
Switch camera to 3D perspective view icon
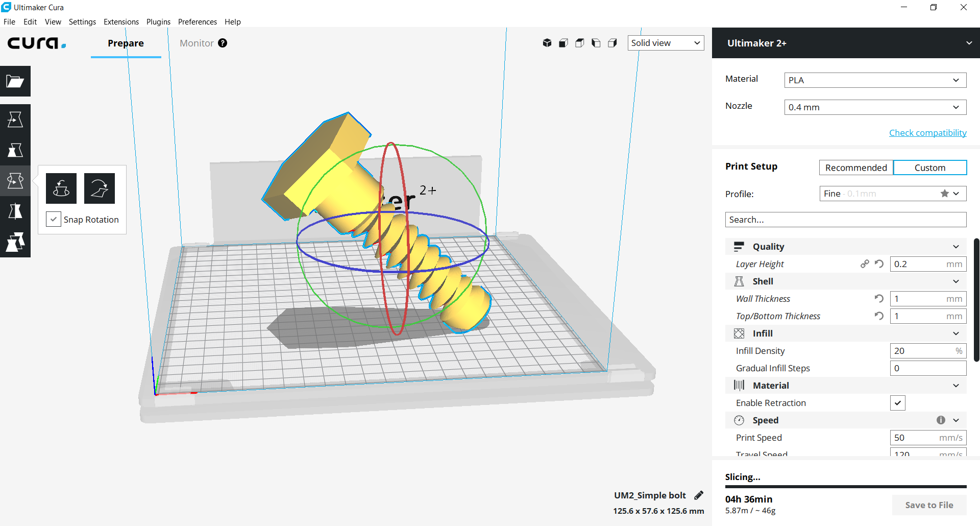coord(547,43)
